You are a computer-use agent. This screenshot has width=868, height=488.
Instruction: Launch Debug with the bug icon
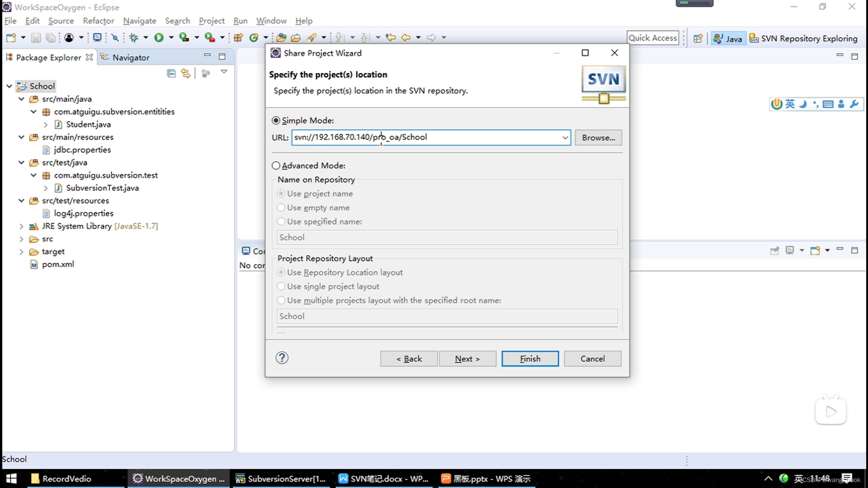point(134,38)
